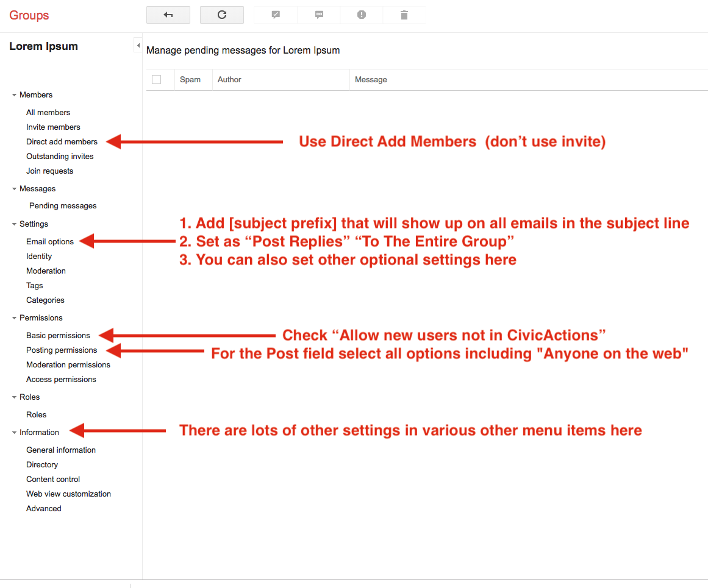
Task: Collapse the left sidebar with the arrow
Action: pos(138,46)
